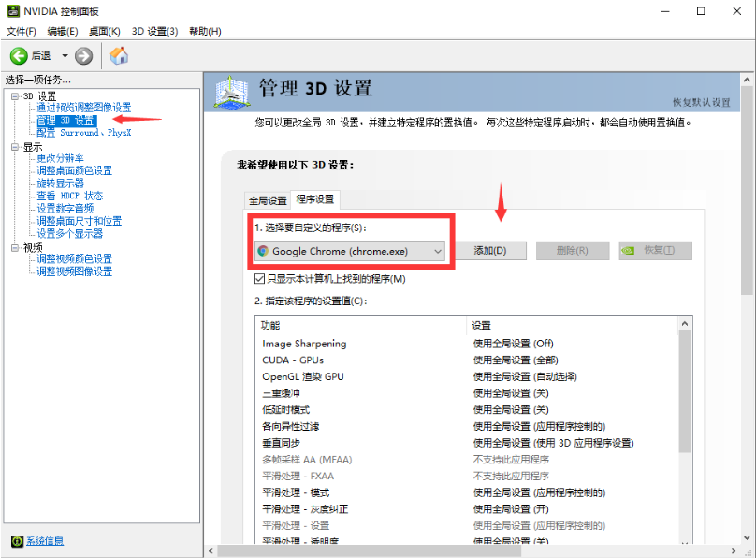Image resolution: width=756 pixels, height=558 pixels.
Task: Toggle 只显示本计算机上找到的程序 checkbox
Action: [260, 279]
